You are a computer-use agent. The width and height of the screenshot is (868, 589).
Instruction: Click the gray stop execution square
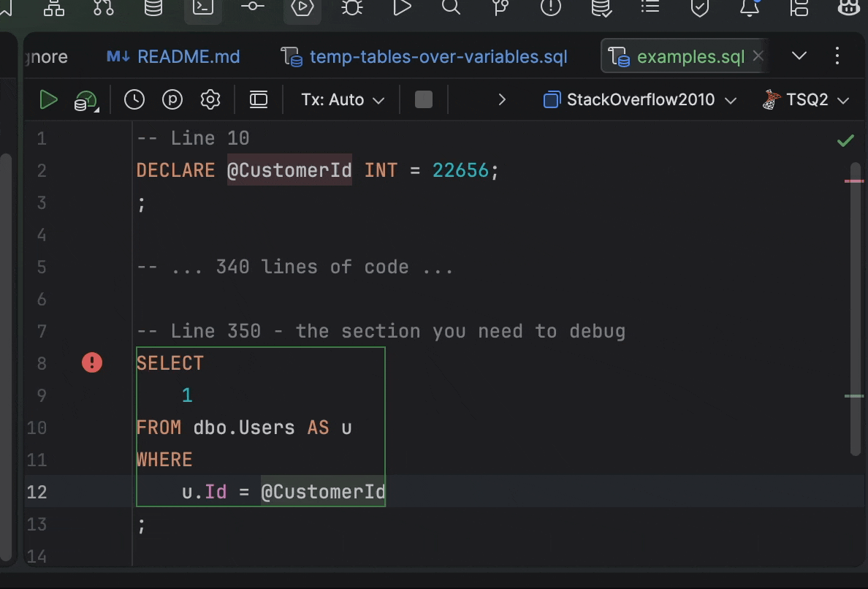coord(424,99)
